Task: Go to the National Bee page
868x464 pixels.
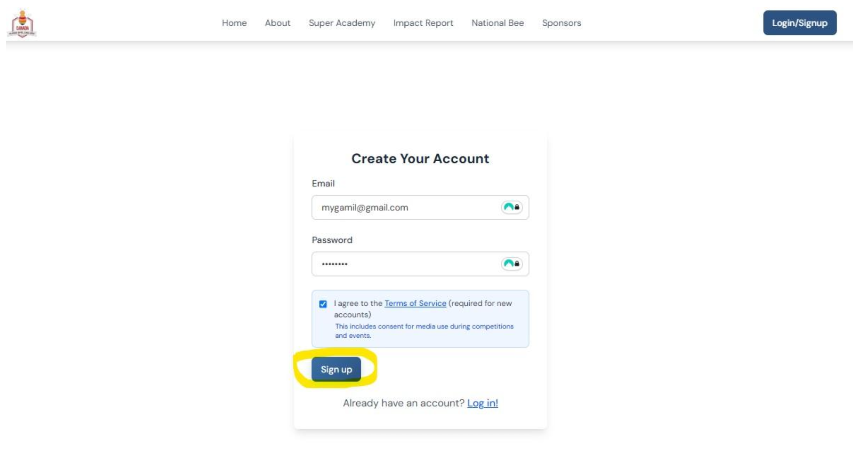Action: pyautogui.click(x=497, y=23)
